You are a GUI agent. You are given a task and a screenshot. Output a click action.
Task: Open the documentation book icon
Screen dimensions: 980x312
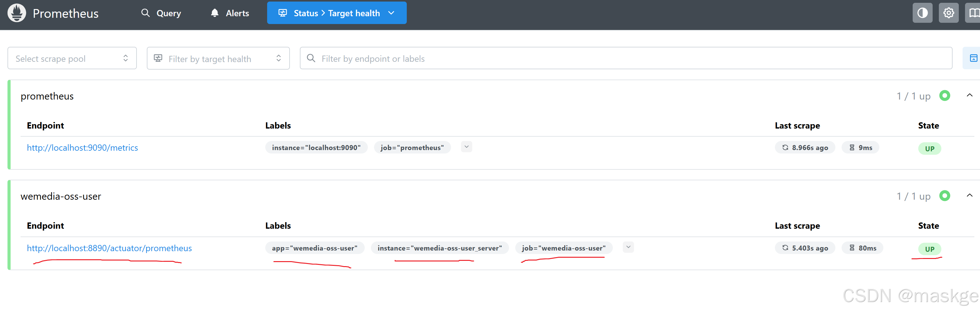[973, 13]
